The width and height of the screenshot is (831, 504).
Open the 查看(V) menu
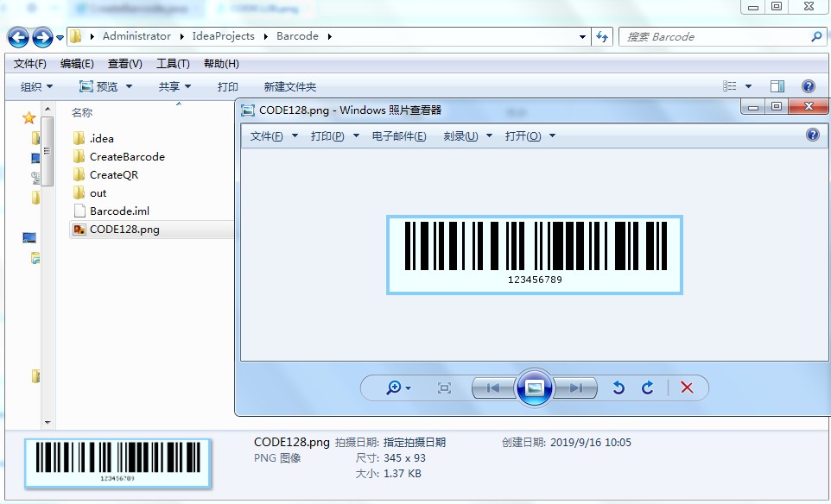click(x=125, y=64)
